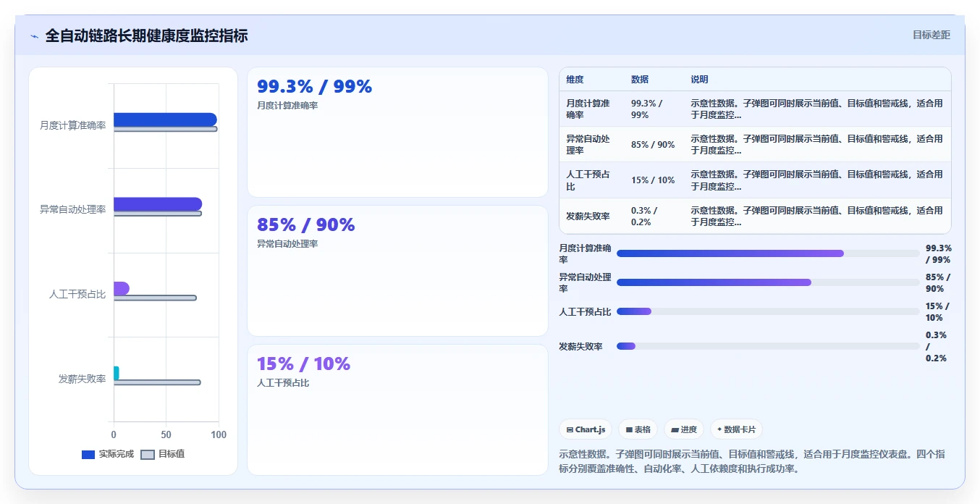Click the 月度计算准确率 progress bar track
This screenshot has width=980, height=504.
(x=768, y=253)
